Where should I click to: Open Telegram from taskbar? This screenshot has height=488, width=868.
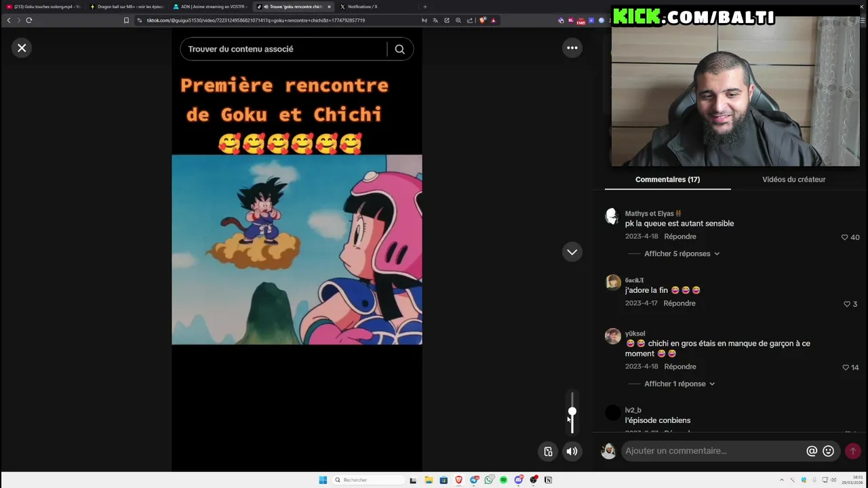[x=474, y=480]
